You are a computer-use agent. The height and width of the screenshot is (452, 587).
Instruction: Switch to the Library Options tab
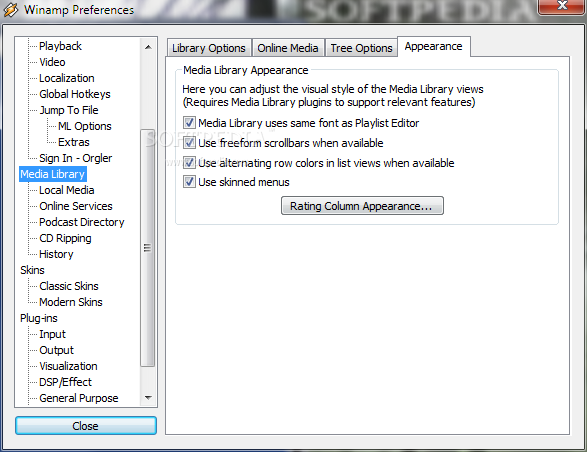pyautogui.click(x=209, y=48)
